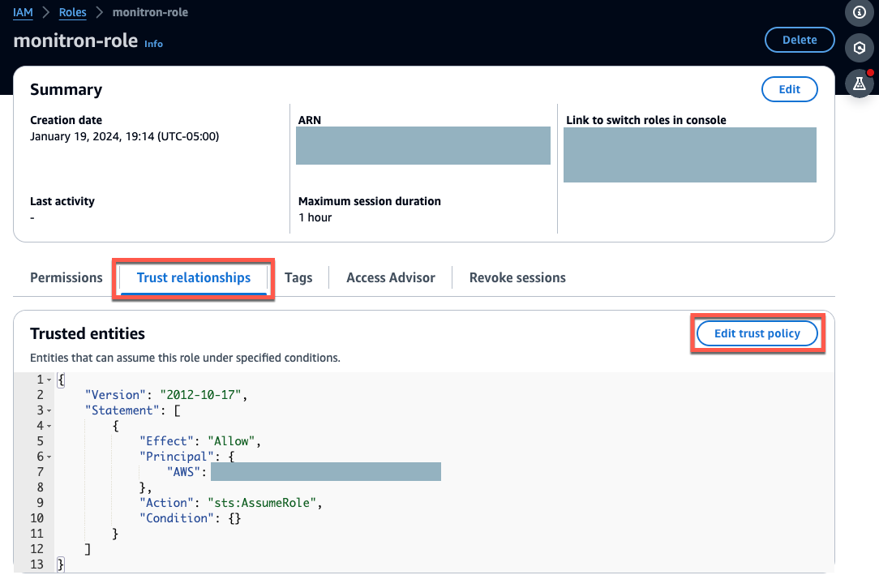Switch to the Tags tab
Screen dimensions: 879x588
[x=298, y=277]
